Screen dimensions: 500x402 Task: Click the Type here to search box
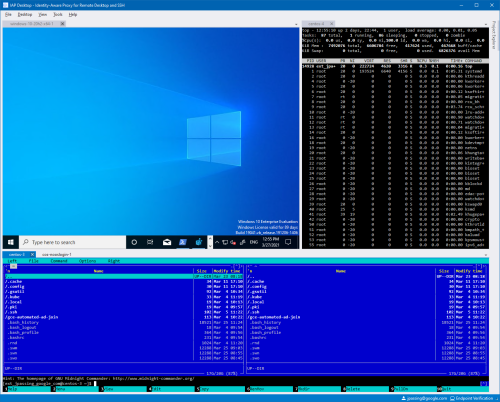72,242
